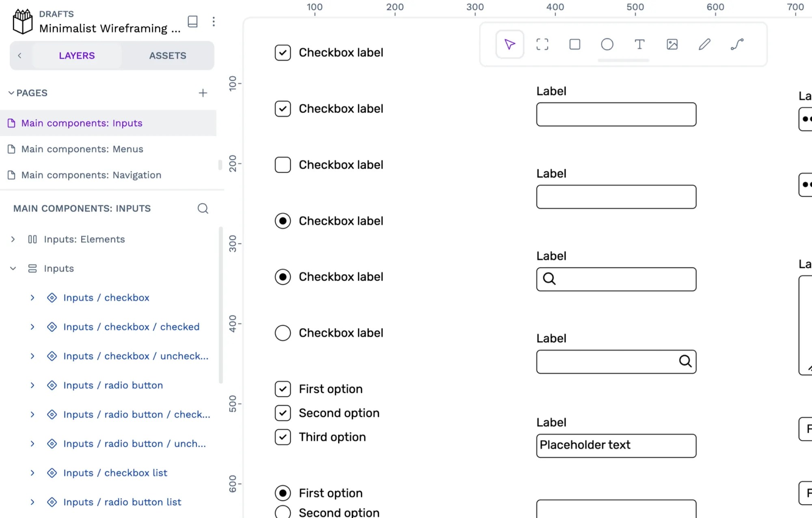Image resolution: width=812 pixels, height=518 pixels.
Task: Collapse the Inputs layer group
Action: pyautogui.click(x=13, y=269)
